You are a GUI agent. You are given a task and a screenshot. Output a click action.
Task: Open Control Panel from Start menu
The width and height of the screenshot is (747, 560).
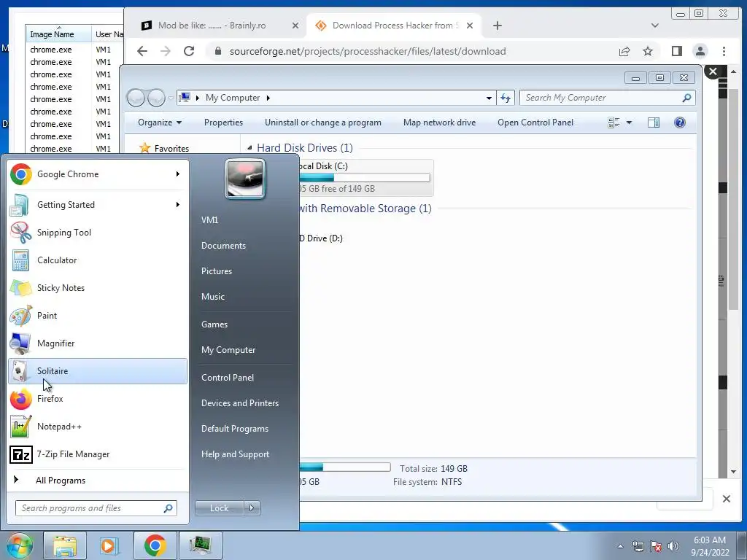tap(228, 378)
